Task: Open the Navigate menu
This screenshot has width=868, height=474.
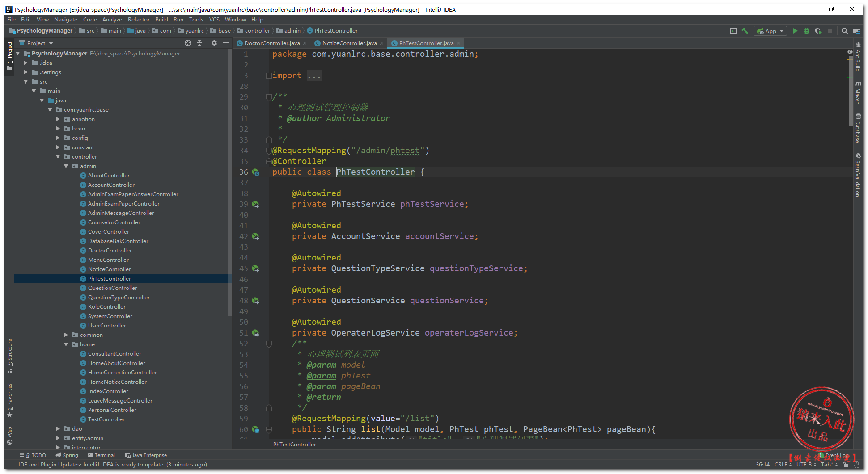Action: tap(66, 20)
